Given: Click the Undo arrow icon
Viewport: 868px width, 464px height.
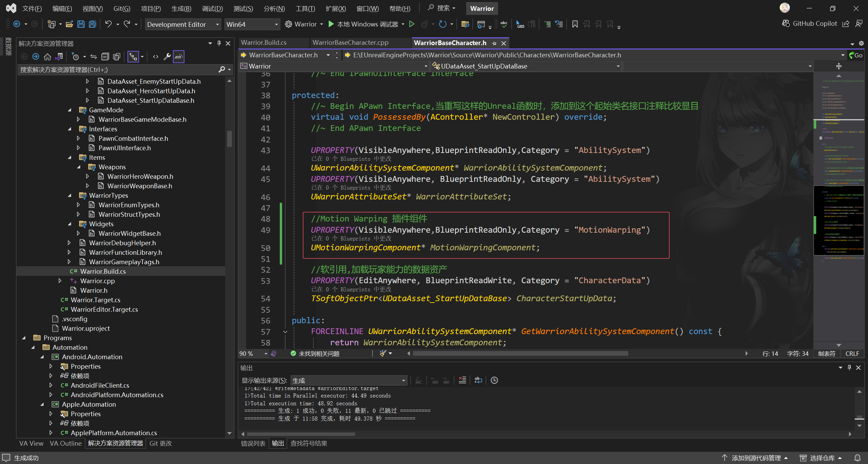Looking at the screenshot, I should click(x=108, y=24).
